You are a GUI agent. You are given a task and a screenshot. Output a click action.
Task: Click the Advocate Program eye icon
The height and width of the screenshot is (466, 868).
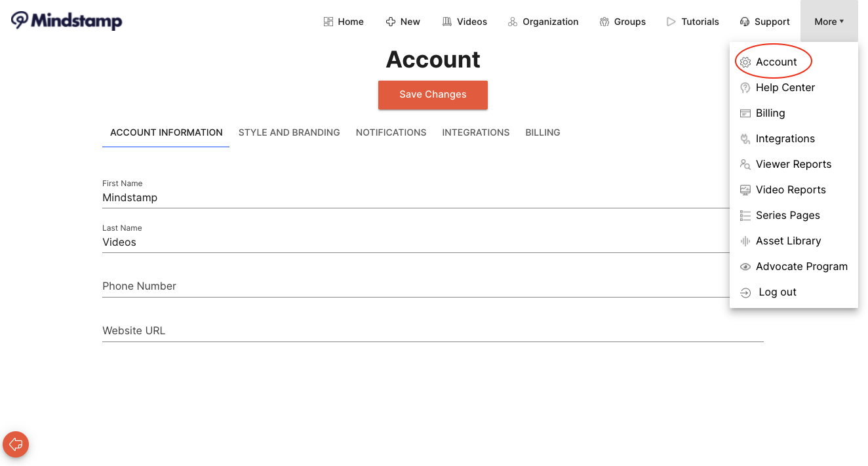click(x=745, y=266)
